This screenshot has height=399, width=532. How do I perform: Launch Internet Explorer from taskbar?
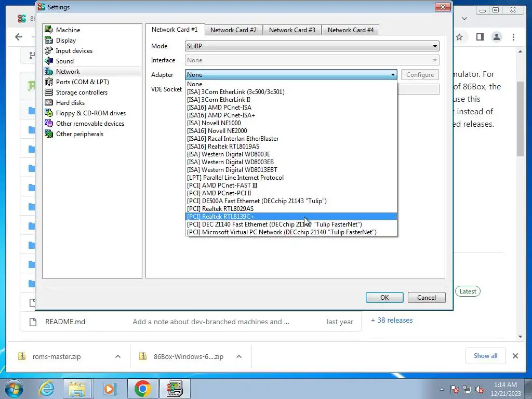[x=46, y=389]
